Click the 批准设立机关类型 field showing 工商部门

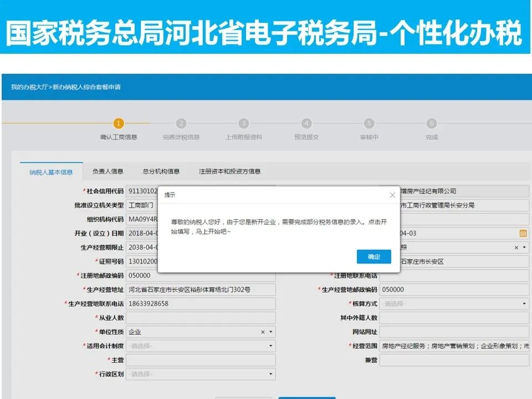tap(142, 205)
